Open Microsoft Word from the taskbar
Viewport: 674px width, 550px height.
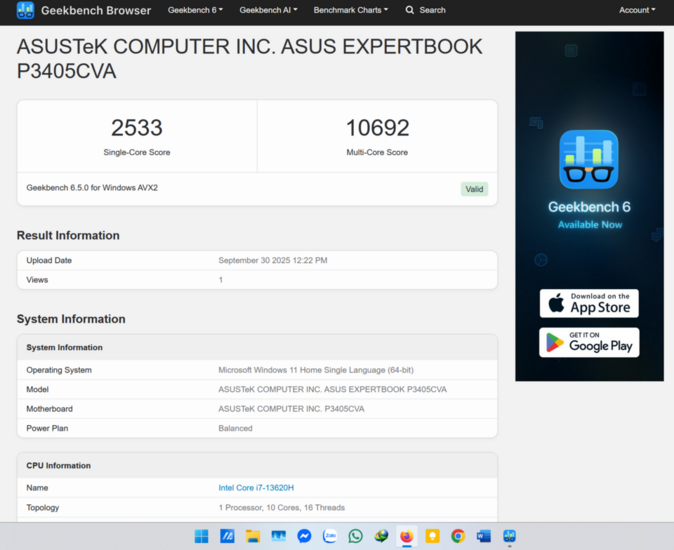484,536
